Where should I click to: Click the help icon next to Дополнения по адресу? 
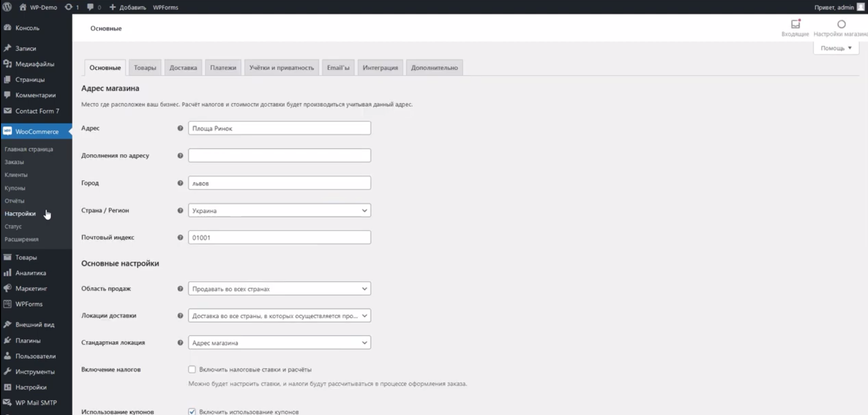point(180,155)
